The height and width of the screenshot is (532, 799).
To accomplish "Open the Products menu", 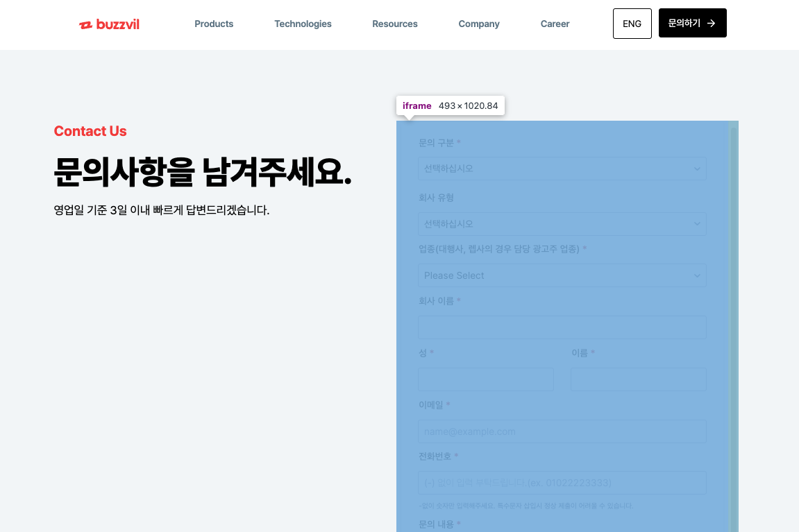I will tap(214, 24).
